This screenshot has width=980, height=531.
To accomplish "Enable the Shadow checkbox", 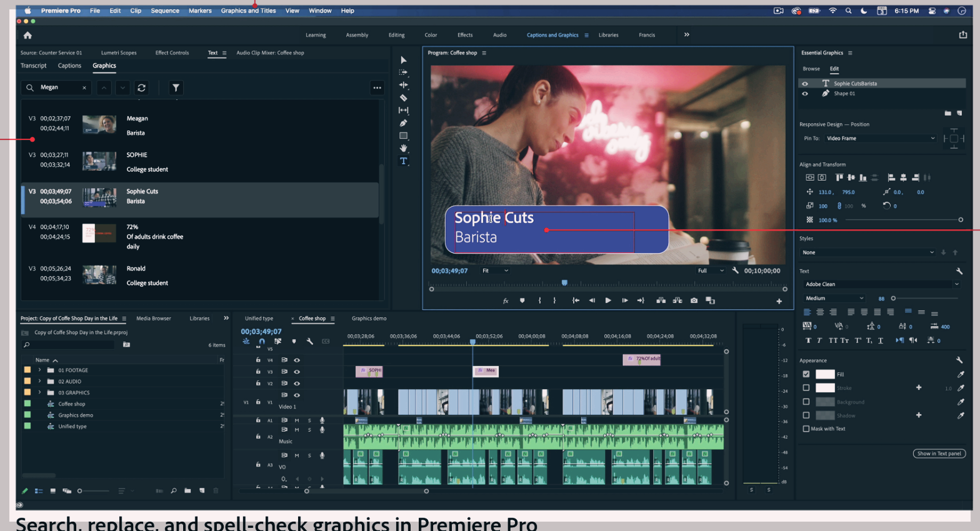I will tap(806, 415).
